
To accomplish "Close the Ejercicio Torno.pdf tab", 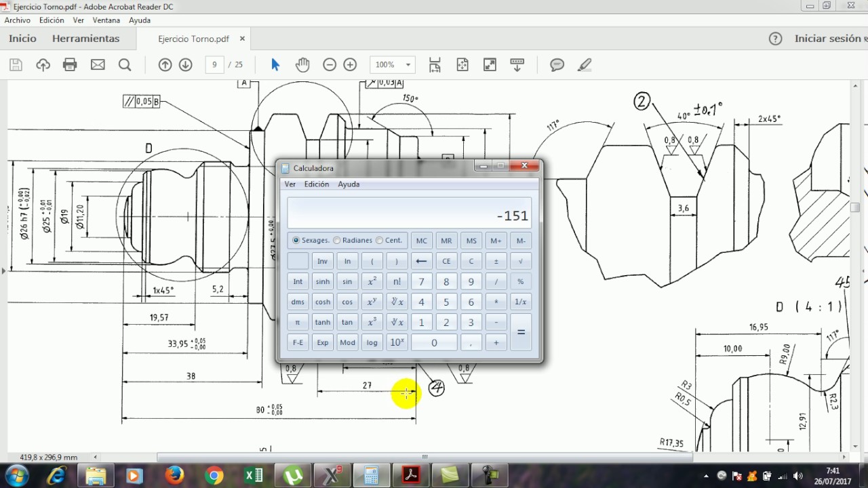I will (x=242, y=39).
